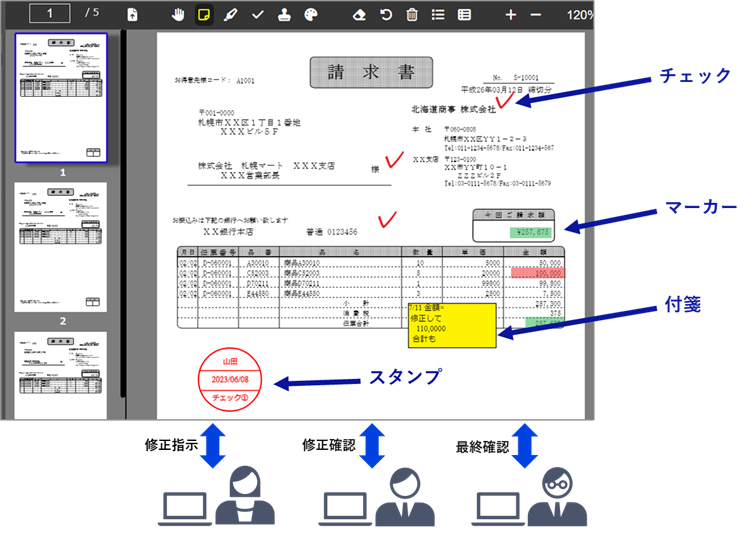The width and height of the screenshot is (750, 544).
Task: Open page 1 thumbnail
Action: click(x=61, y=98)
